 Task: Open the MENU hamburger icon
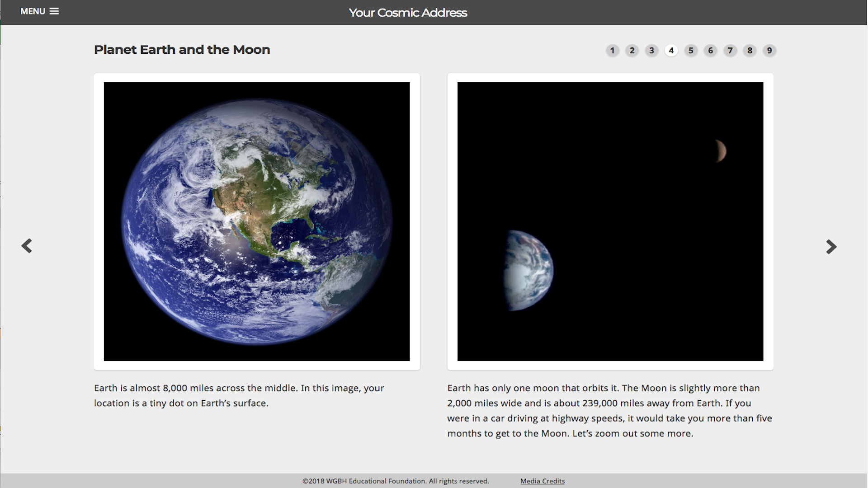pyautogui.click(x=54, y=11)
